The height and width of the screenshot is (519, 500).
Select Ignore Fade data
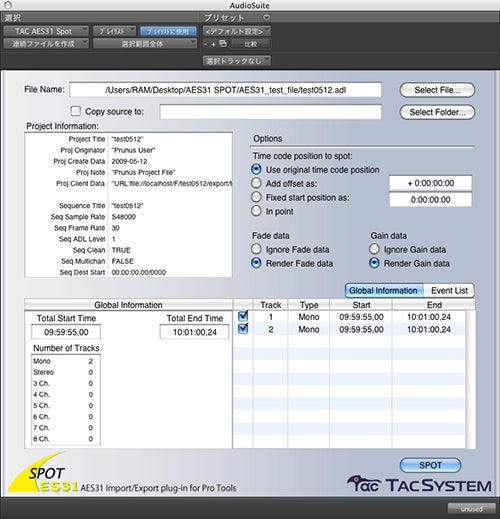point(256,249)
